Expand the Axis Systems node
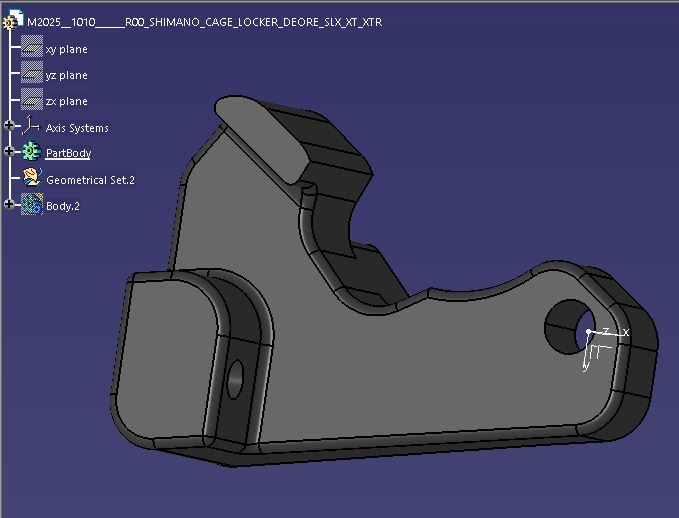679x518 pixels. click(9, 125)
